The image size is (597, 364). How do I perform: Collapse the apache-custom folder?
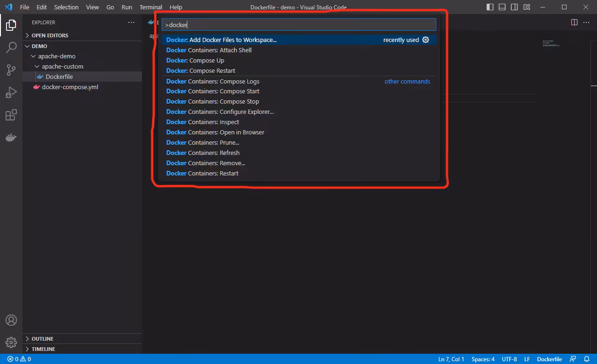click(82, 66)
